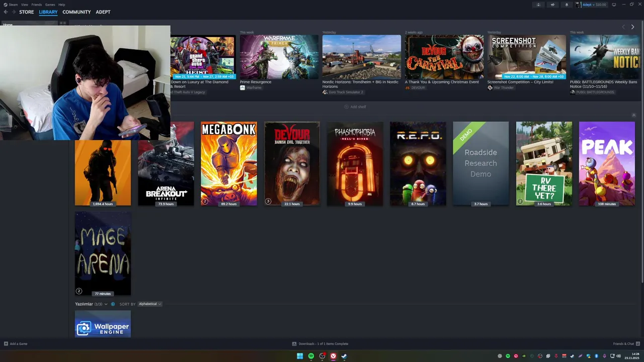Image resolution: width=644 pixels, height=362 pixels.
Task: Click the Add shelf button
Action: (355, 107)
